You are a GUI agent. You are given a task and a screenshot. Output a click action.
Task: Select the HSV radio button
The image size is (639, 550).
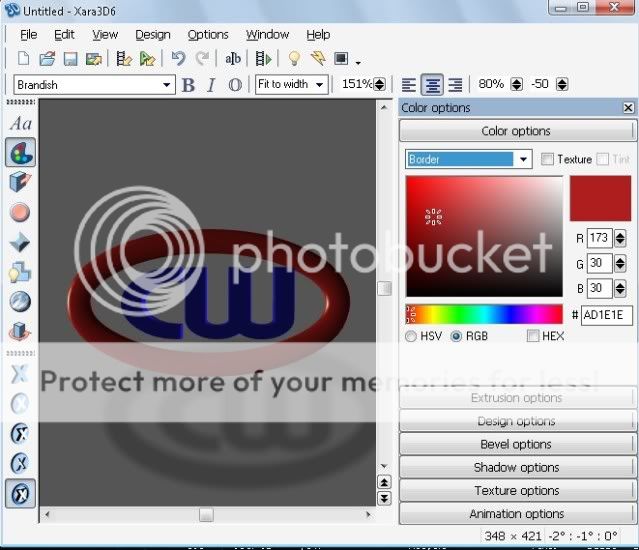tap(411, 336)
